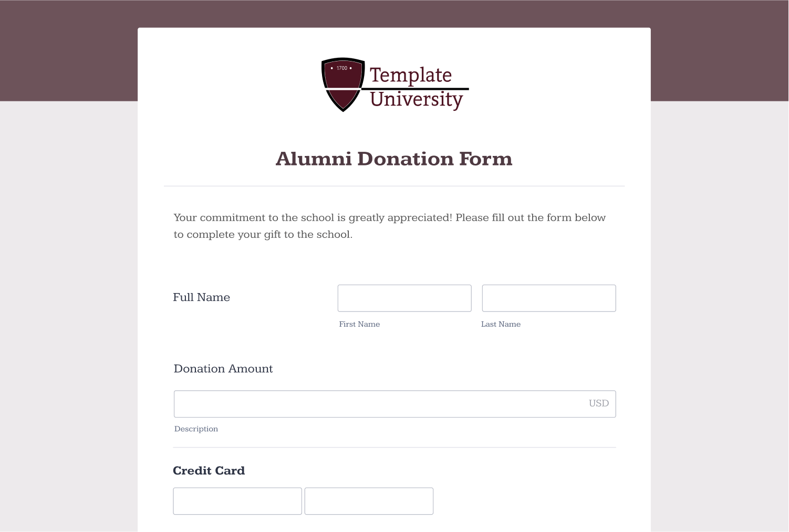Click the divider line above Credit Card
789x532 pixels.
pyautogui.click(x=394, y=447)
